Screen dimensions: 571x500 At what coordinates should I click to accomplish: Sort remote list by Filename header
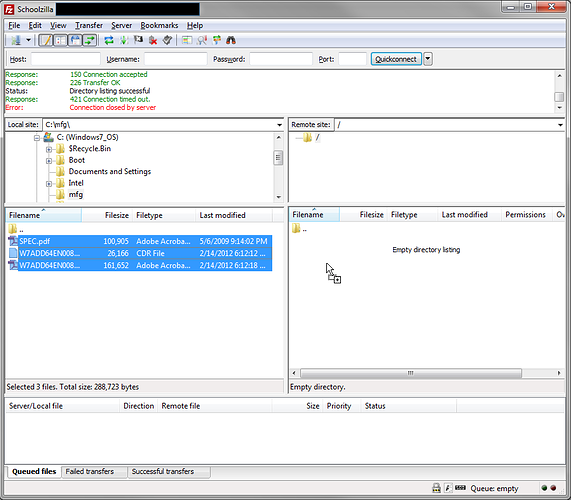(314, 215)
